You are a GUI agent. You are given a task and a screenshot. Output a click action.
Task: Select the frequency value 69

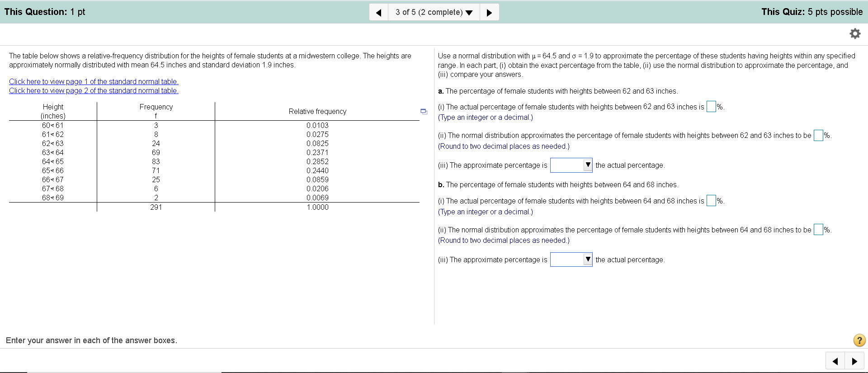(x=156, y=152)
